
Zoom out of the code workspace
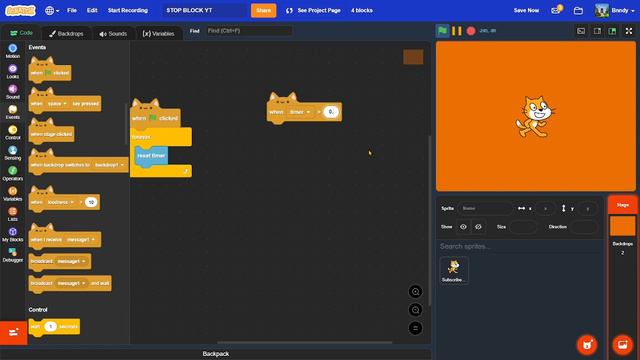tap(416, 310)
